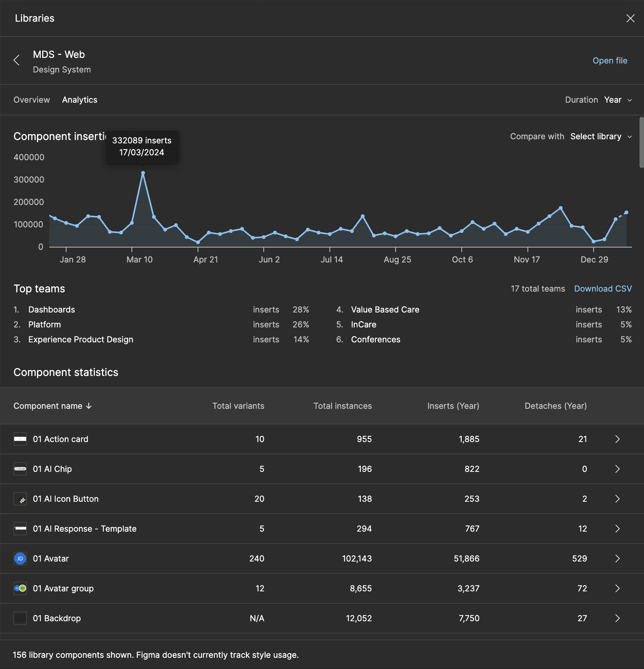Viewport: 644px width, 669px height.
Task: Expand the 01 Backdrop row chevron
Action: pos(617,618)
